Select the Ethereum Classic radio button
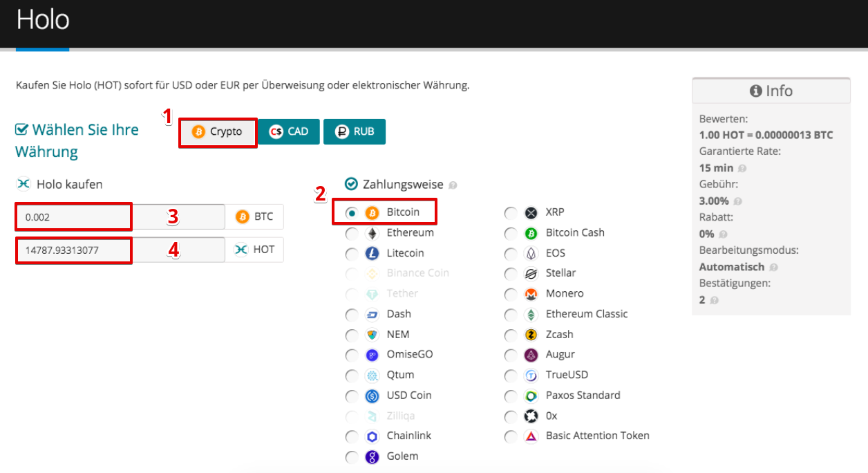868x473 pixels. point(511,315)
